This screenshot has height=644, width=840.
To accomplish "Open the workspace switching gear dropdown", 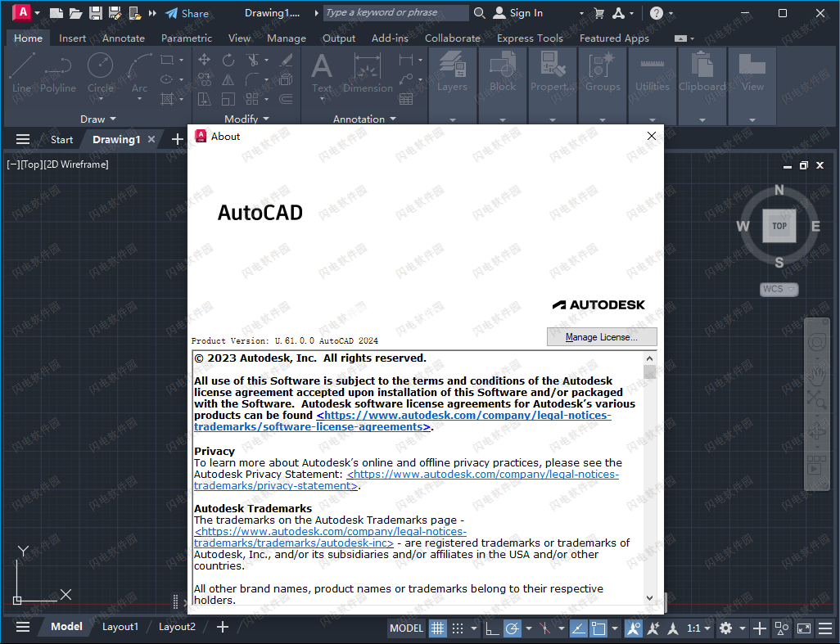I will 743,628.
